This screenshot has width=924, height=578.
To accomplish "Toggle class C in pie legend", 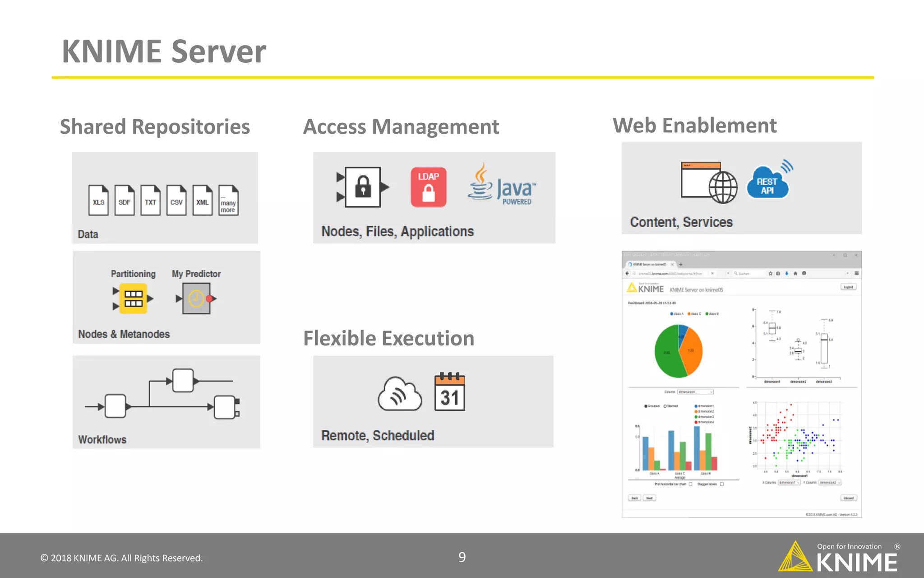I will tap(694, 314).
